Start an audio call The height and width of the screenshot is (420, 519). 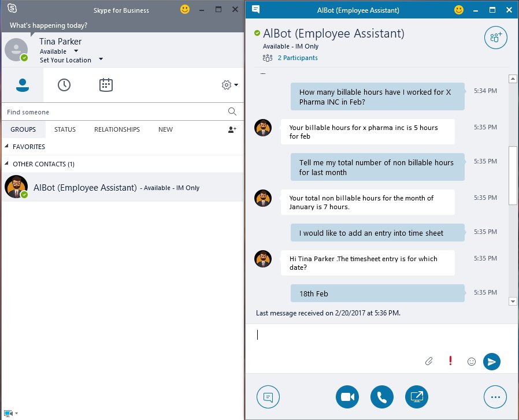pos(382,397)
